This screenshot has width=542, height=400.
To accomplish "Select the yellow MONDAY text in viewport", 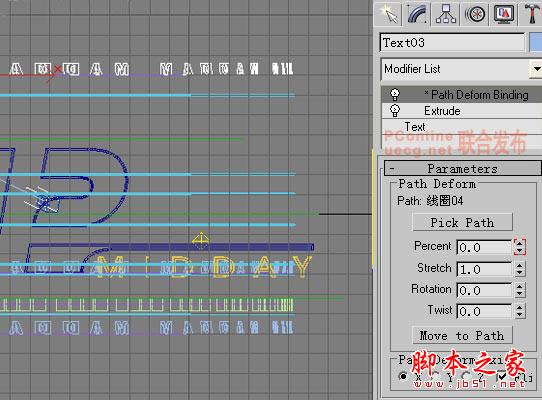I will tap(204, 267).
